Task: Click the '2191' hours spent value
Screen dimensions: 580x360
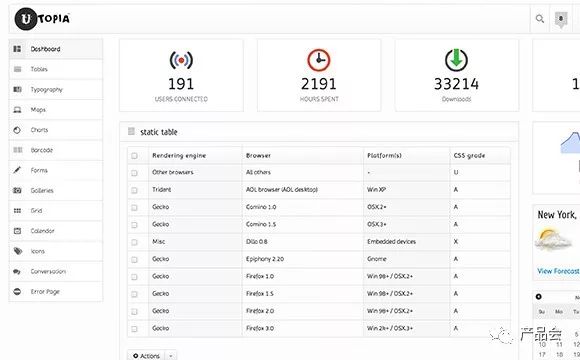Action: [319, 84]
